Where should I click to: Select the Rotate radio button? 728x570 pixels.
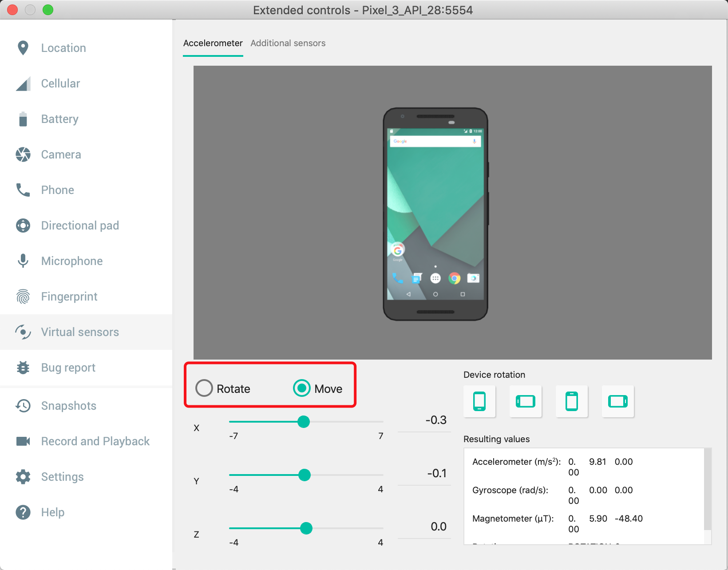[x=204, y=388]
